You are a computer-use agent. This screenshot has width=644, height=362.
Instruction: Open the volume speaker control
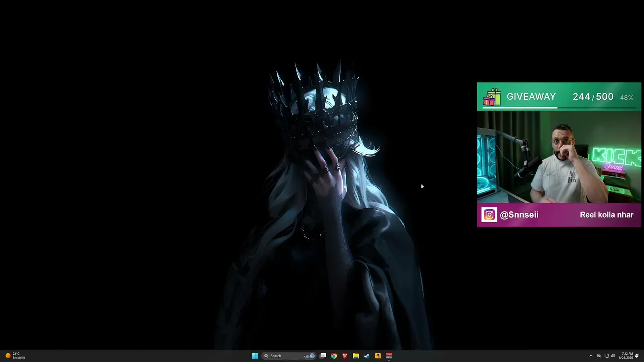tap(613, 356)
